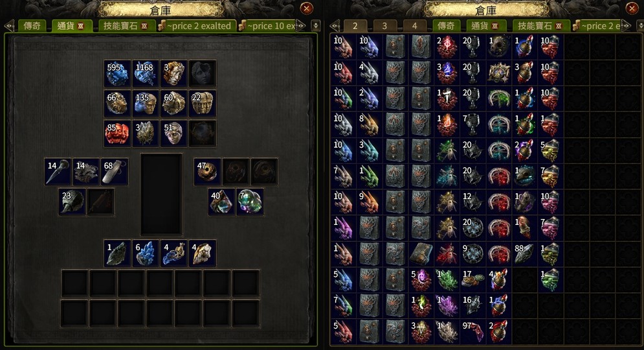Switch to right stash 技能寶石 tab
This screenshot has height=350, width=644.
pos(538,26)
